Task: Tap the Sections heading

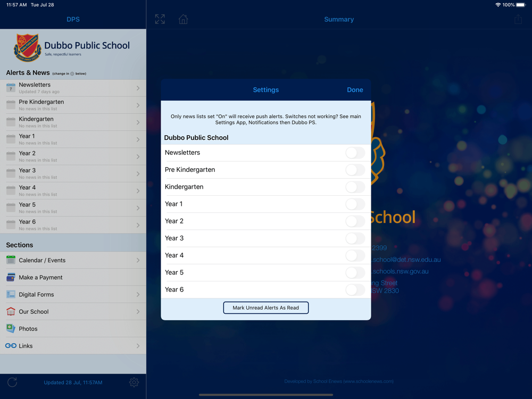Action: click(x=20, y=245)
